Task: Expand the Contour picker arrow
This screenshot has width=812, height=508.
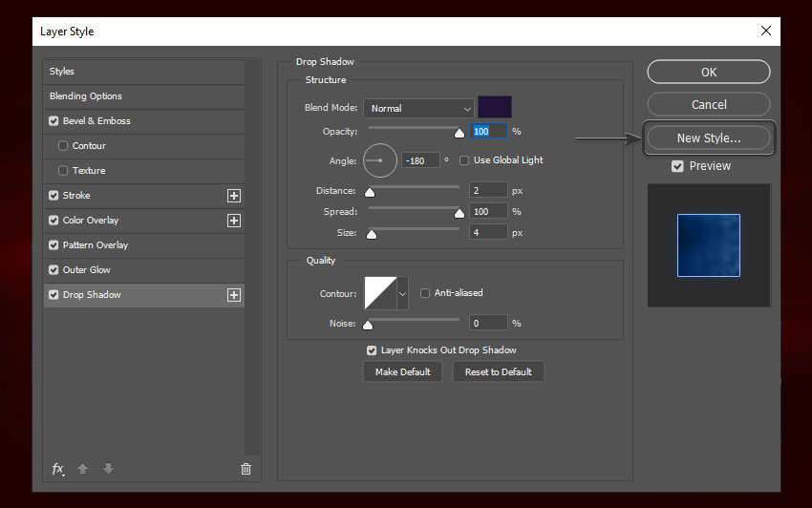Action: [402, 293]
